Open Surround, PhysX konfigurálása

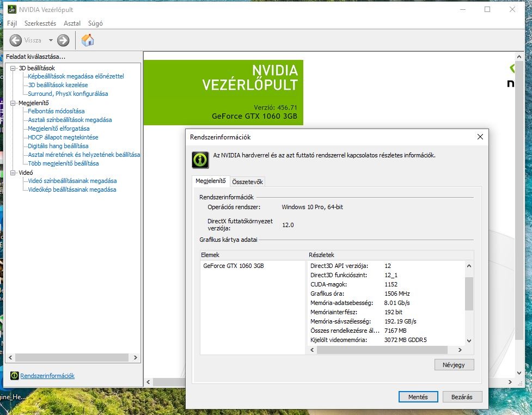68,94
